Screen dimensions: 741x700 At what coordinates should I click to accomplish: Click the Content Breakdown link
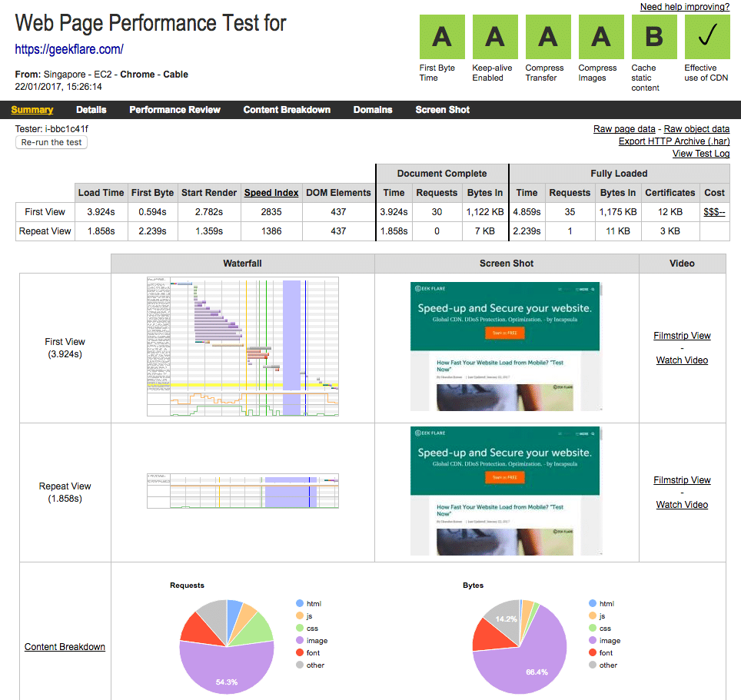coord(65,646)
